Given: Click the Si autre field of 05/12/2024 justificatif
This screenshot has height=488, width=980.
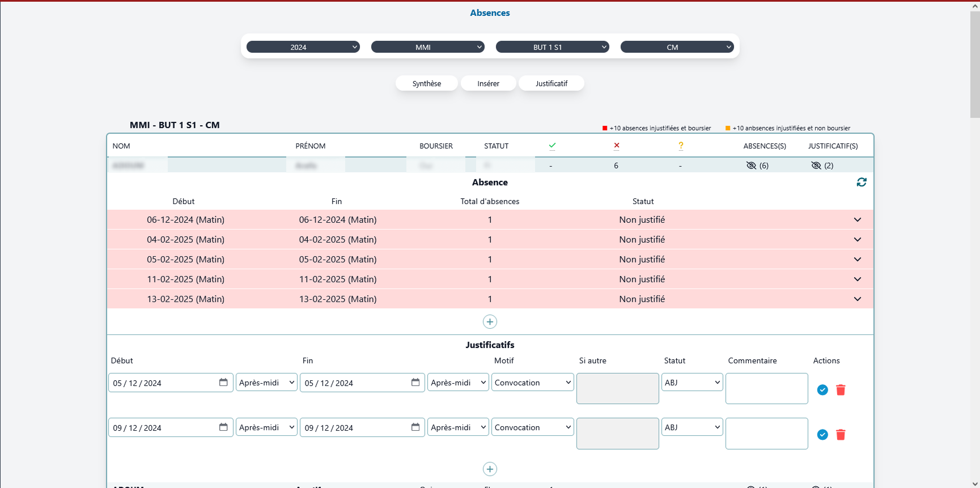Looking at the screenshot, I should 618,388.
